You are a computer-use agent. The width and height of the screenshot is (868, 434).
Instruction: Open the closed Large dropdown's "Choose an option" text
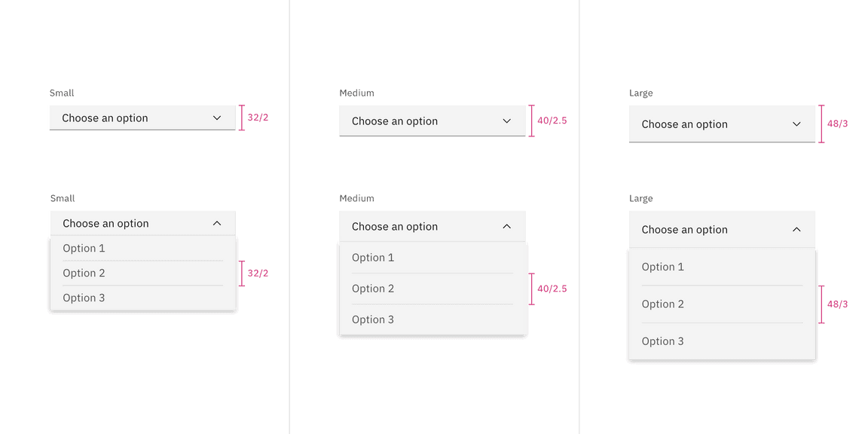pos(684,124)
